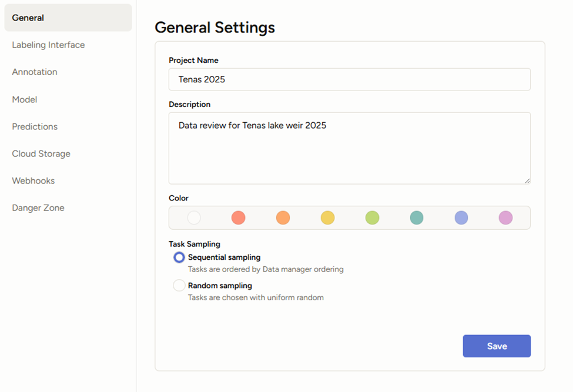Open the Labeling Interface settings section
Image resolution: width=573 pixels, height=392 pixels.
[x=48, y=45]
